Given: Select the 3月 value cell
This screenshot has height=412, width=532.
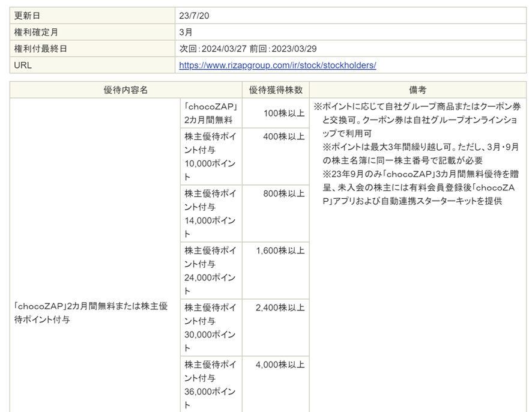Looking at the screenshot, I should coord(351,32).
